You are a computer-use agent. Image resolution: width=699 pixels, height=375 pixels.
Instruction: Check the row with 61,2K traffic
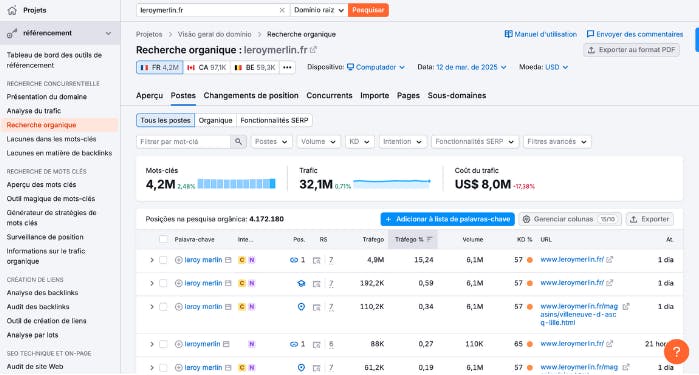164,367
